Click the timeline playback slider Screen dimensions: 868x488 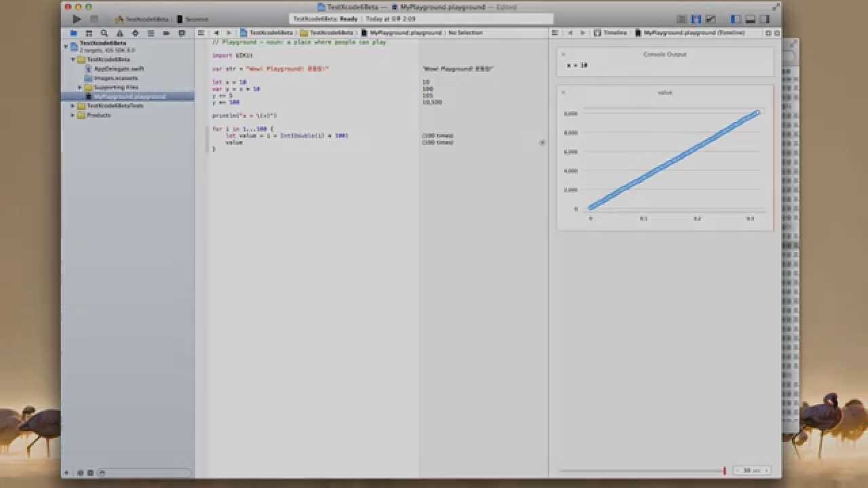642,470
